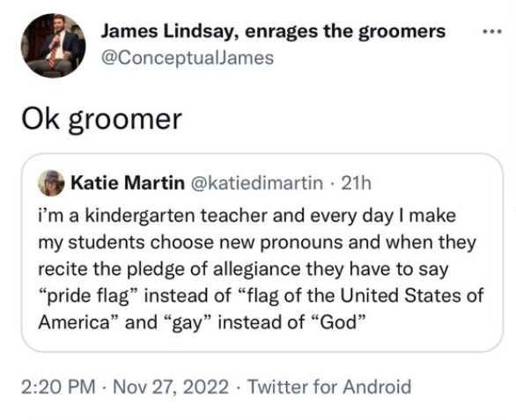This screenshot has width=516, height=420.
Task: Open the @katiedimartin handle
Action: (256, 183)
